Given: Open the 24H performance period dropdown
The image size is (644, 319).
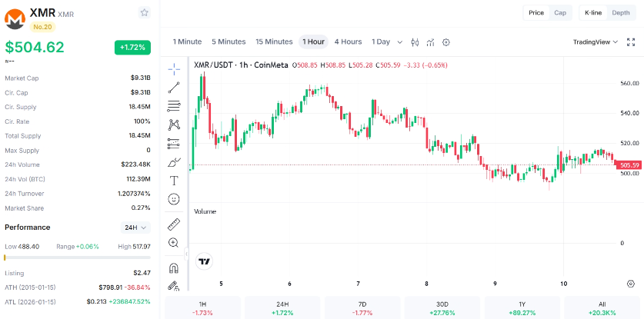Looking at the screenshot, I should tap(135, 228).
